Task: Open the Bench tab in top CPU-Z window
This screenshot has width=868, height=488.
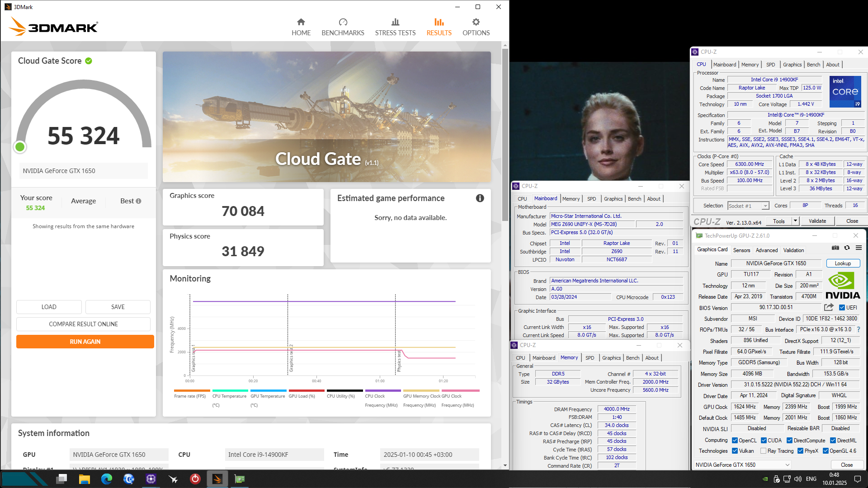Action: pos(813,65)
